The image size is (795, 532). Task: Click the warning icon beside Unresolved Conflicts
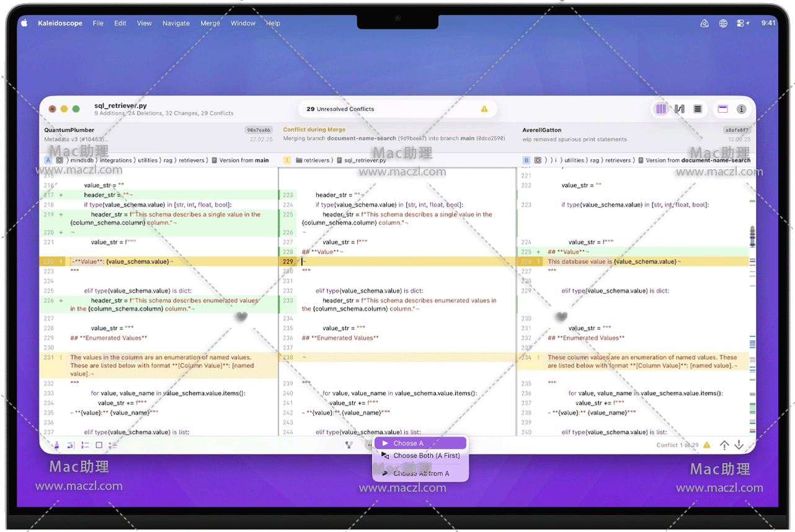(484, 109)
